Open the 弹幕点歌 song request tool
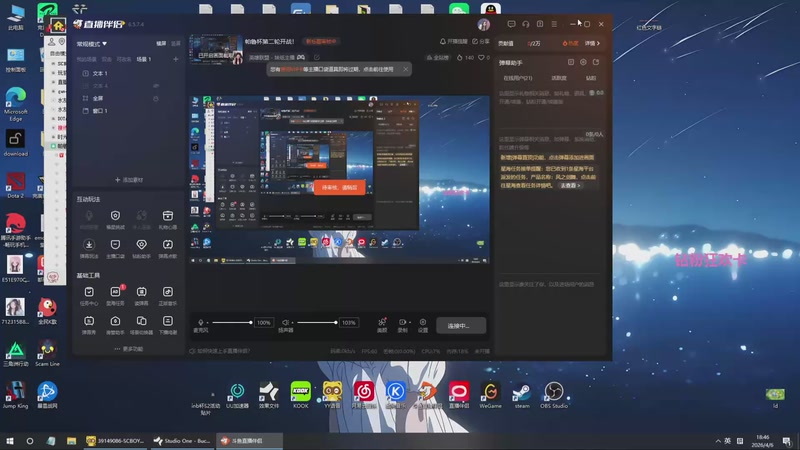The image size is (800, 450). 167,248
